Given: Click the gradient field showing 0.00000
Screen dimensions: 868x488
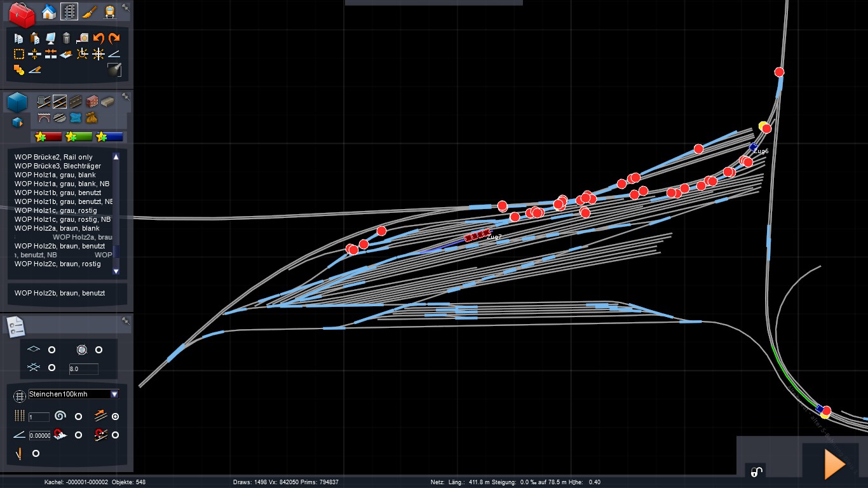Looking at the screenshot, I should click(39, 435).
